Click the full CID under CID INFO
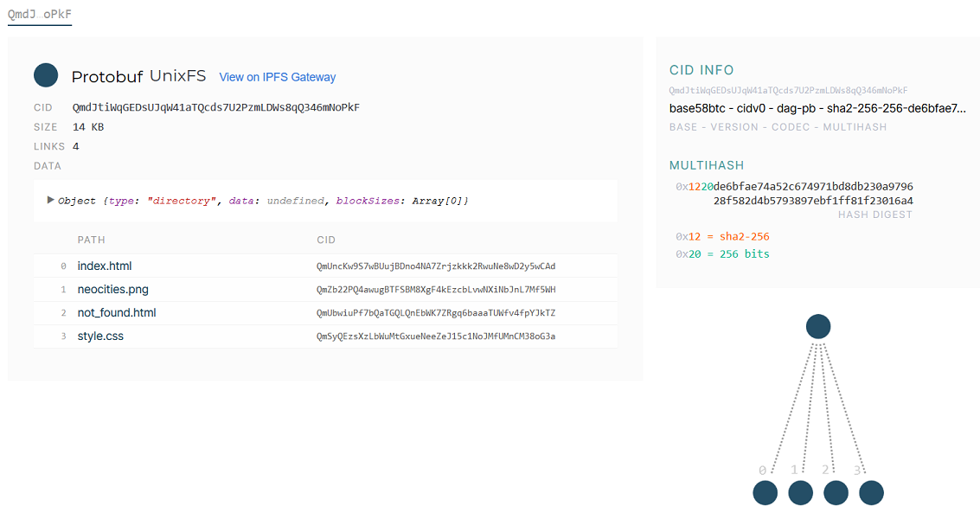This screenshot has width=980, height=519. point(790,90)
